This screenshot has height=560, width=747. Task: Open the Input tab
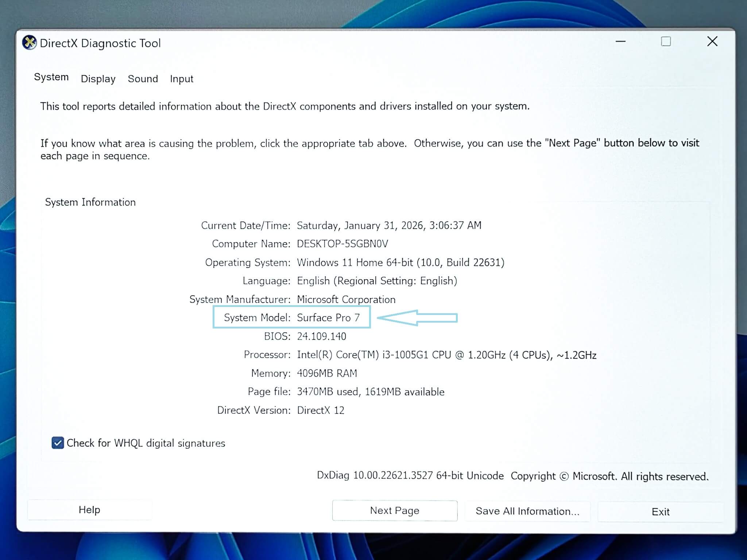[x=182, y=79]
